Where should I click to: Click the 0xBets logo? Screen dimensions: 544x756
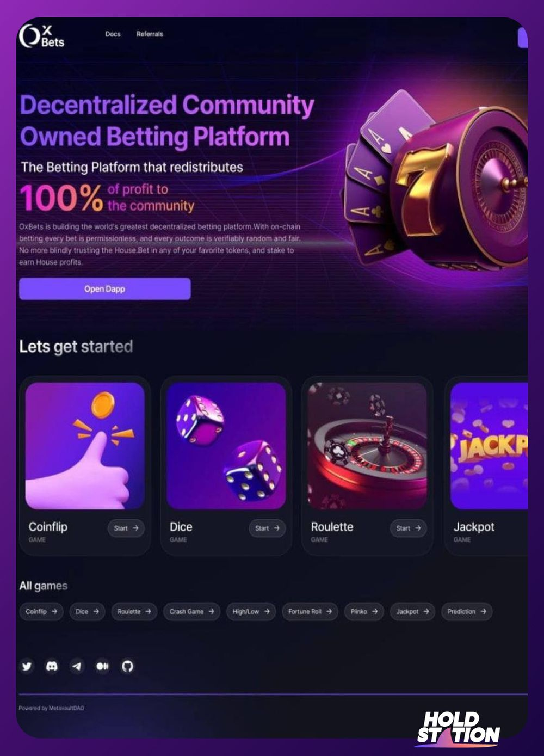click(41, 36)
